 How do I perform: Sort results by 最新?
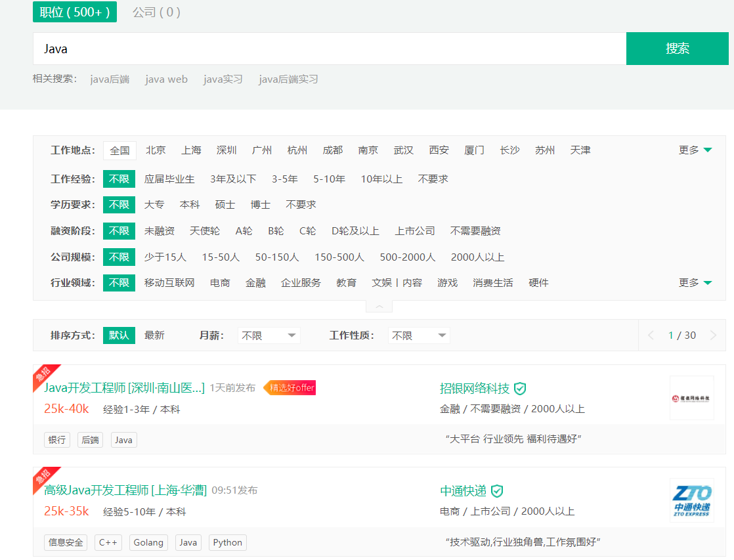tap(154, 335)
